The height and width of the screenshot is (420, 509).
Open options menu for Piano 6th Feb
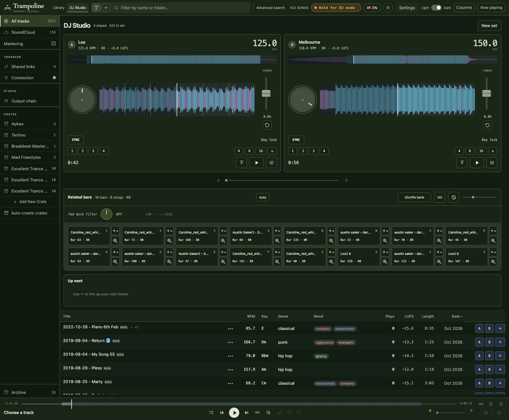pos(230,329)
